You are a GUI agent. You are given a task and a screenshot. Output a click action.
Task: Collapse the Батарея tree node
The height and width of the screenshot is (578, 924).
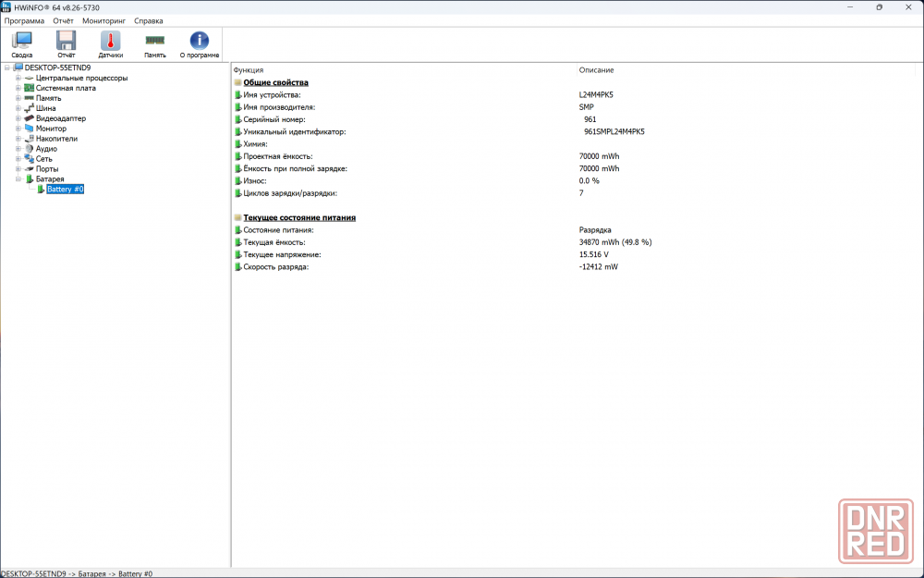[x=18, y=178]
